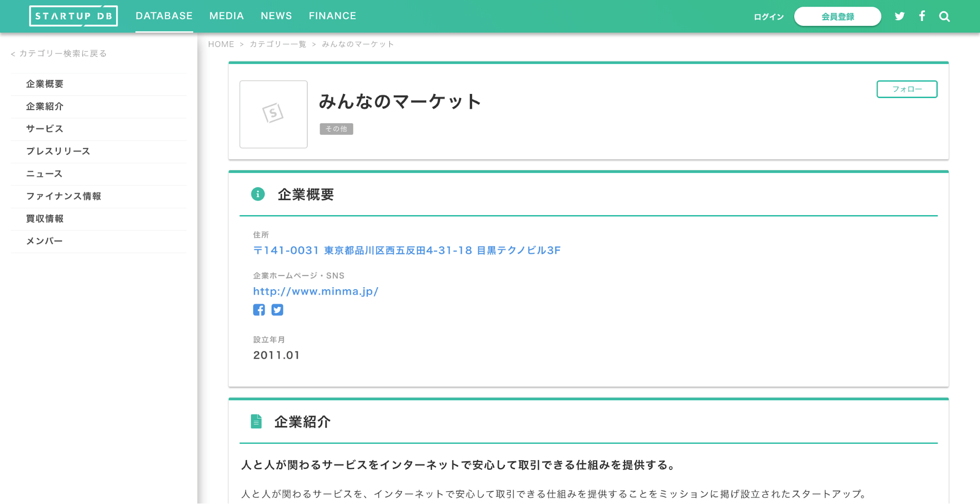
Task: Open company Twitter page icon
Action: click(x=277, y=310)
